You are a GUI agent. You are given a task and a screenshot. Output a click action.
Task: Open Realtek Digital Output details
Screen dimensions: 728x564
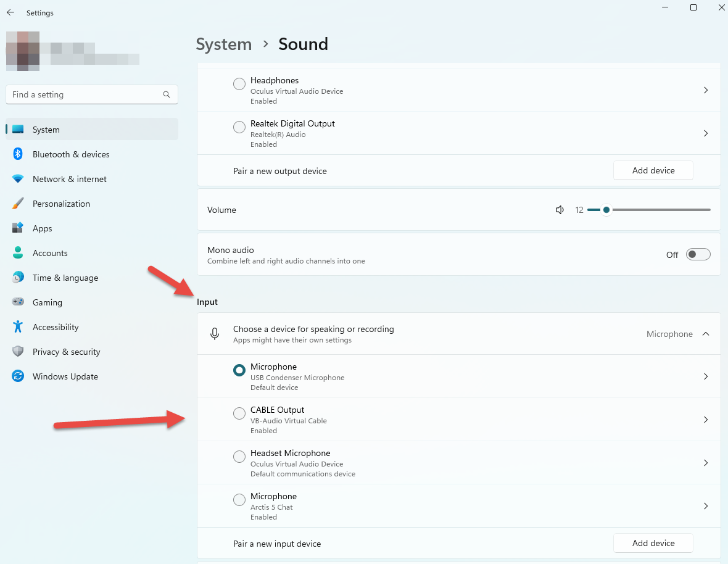click(705, 133)
